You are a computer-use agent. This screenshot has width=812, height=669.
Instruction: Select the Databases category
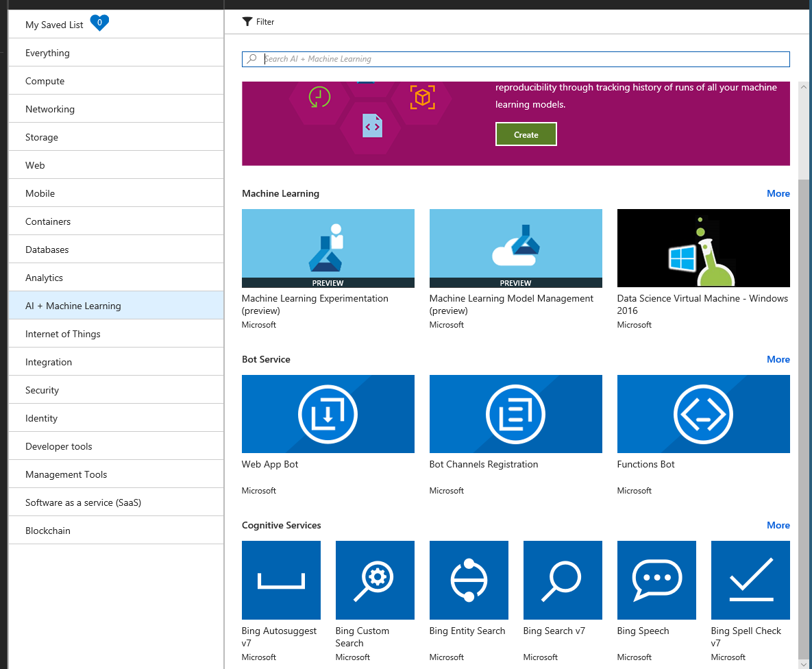coord(116,250)
